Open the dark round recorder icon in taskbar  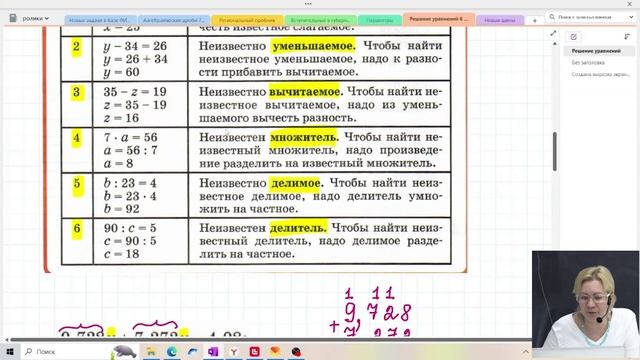click(296, 351)
